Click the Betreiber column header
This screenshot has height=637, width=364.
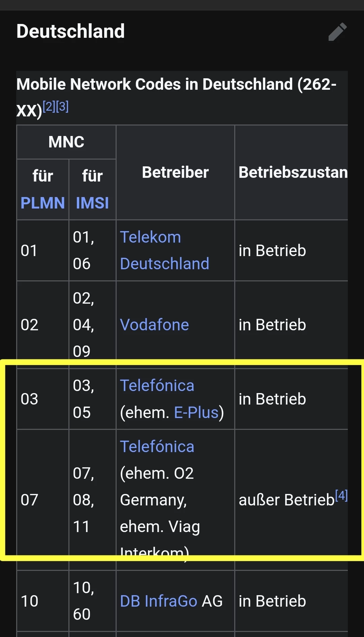(x=175, y=172)
